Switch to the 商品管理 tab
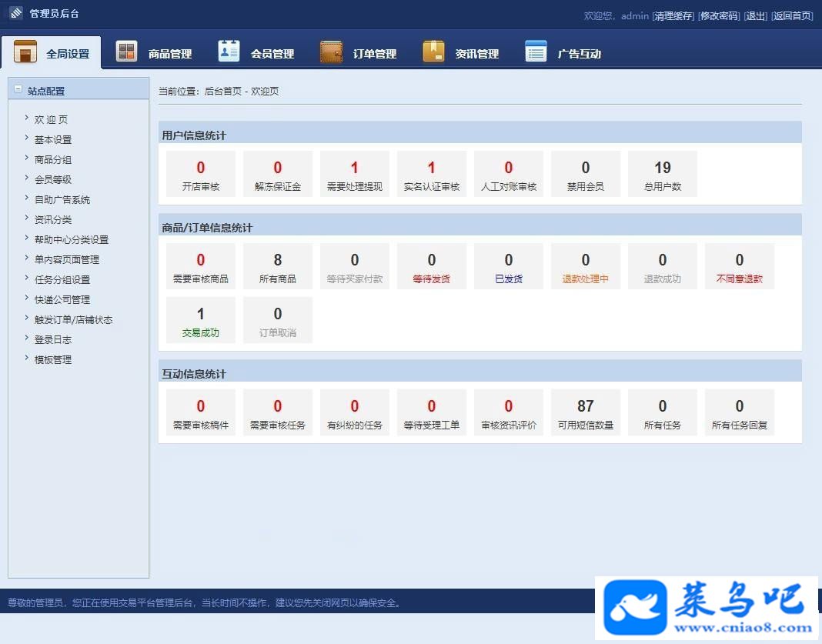 pos(154,52)
